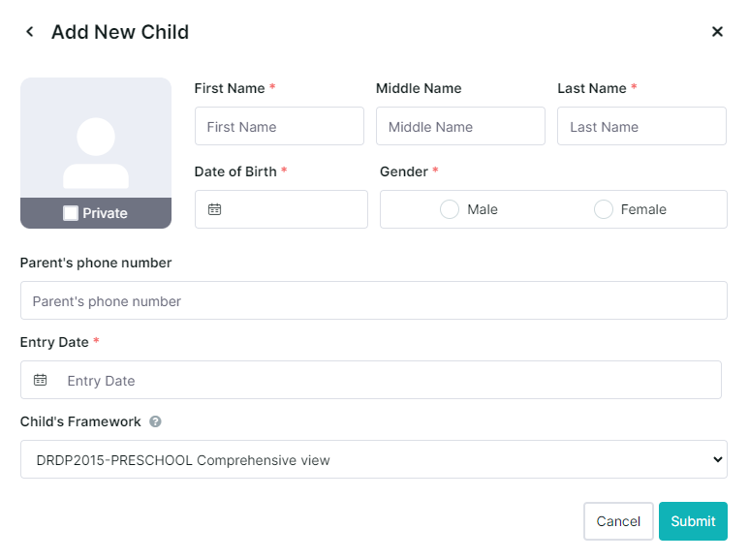Click the Parent's phone number field
749x560 pixels.
[374, 300]
